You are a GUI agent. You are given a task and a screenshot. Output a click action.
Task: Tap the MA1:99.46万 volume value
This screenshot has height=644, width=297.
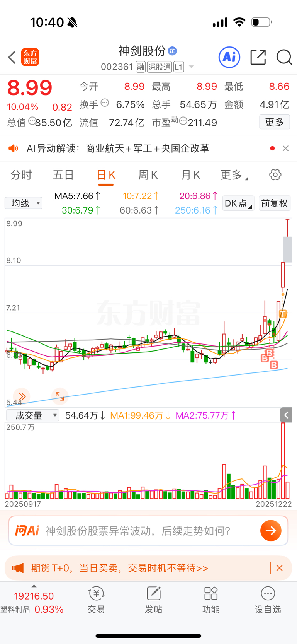point(141,415)
